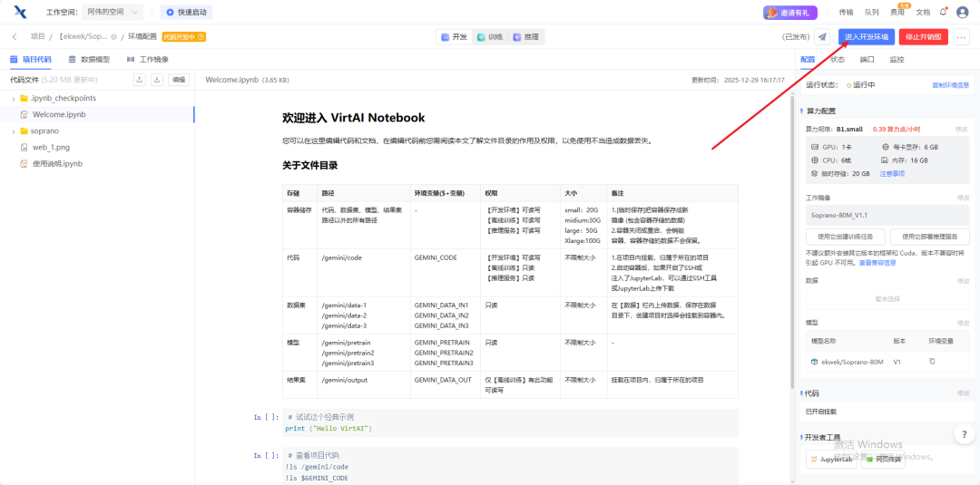Click the upload code file icon

(x=140, y=80)
